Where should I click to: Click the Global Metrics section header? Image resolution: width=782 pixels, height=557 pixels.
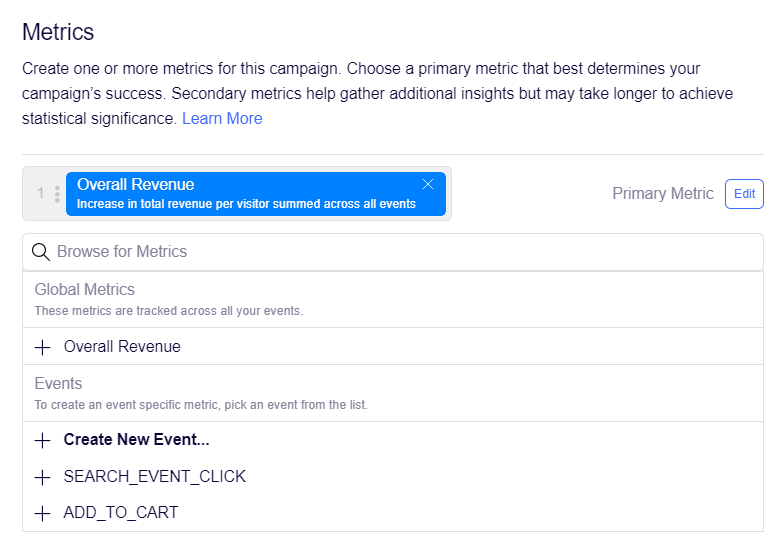coord(85,290)
